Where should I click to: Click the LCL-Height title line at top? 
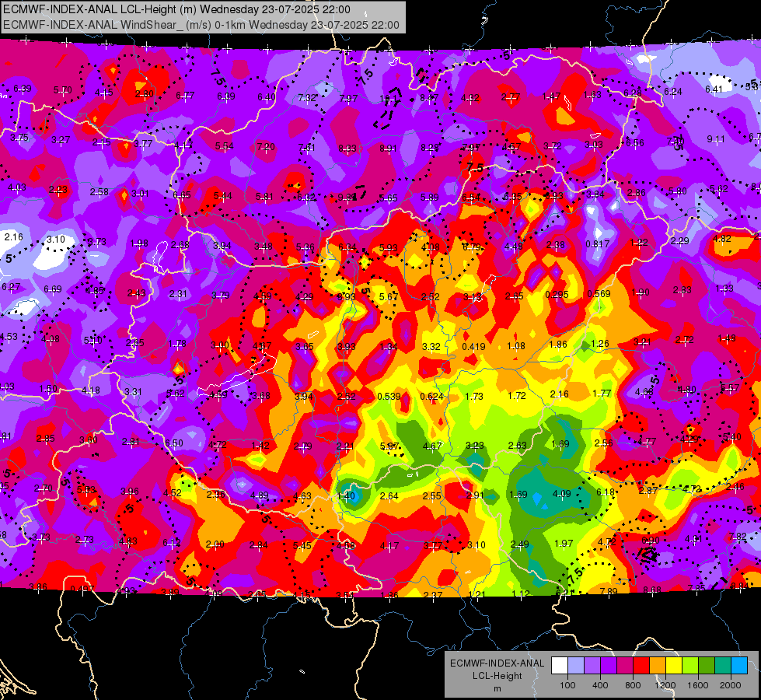pos(176,9)
